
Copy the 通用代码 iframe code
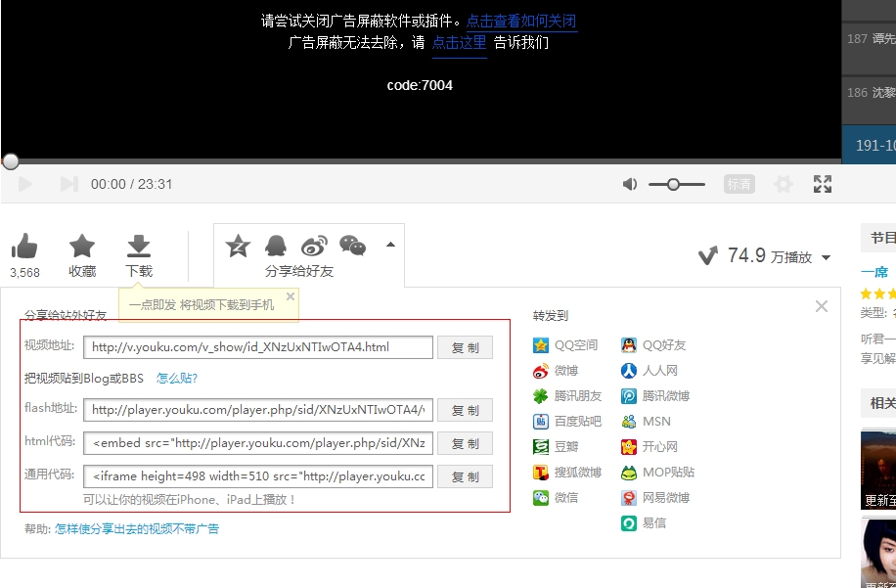466,476
